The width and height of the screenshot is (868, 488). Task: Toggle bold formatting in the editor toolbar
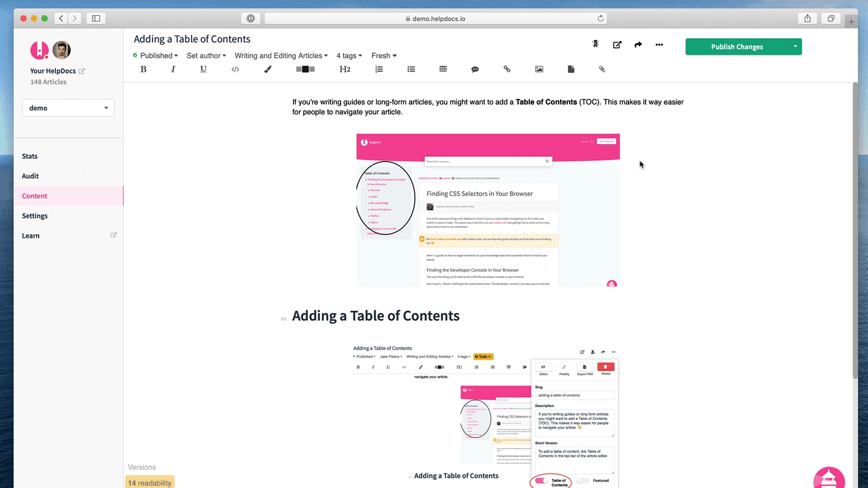143,69
